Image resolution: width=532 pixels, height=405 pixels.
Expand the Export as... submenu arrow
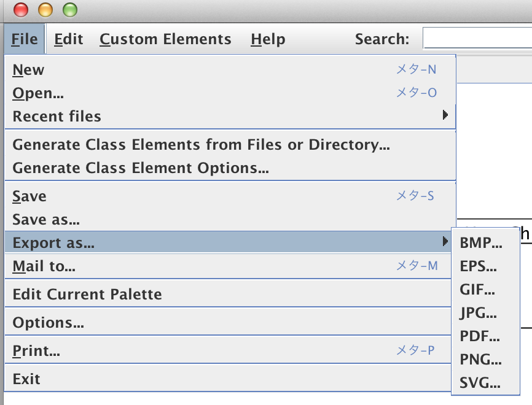445,241
